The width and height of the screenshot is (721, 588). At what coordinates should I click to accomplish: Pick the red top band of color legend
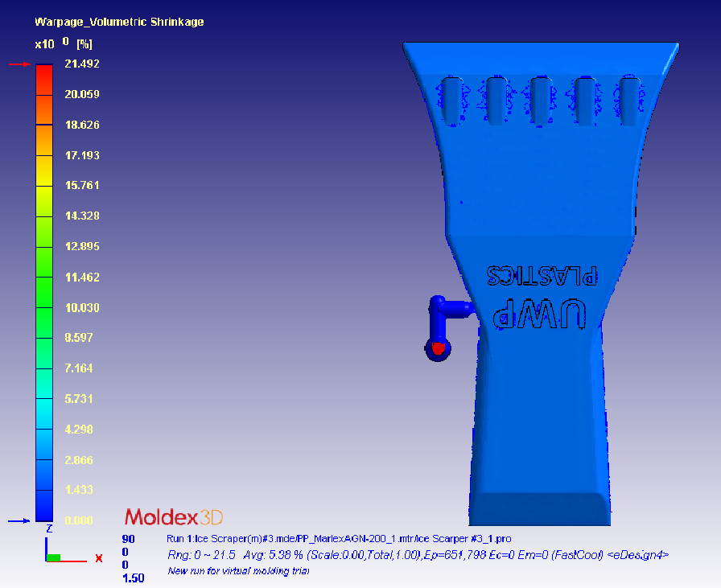[x=44, y=80]
